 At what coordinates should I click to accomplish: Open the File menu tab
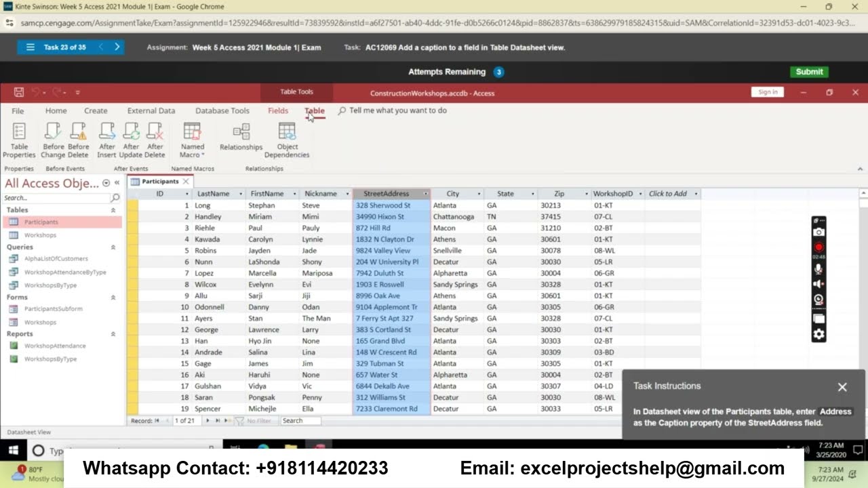click(x=18, y=110)
